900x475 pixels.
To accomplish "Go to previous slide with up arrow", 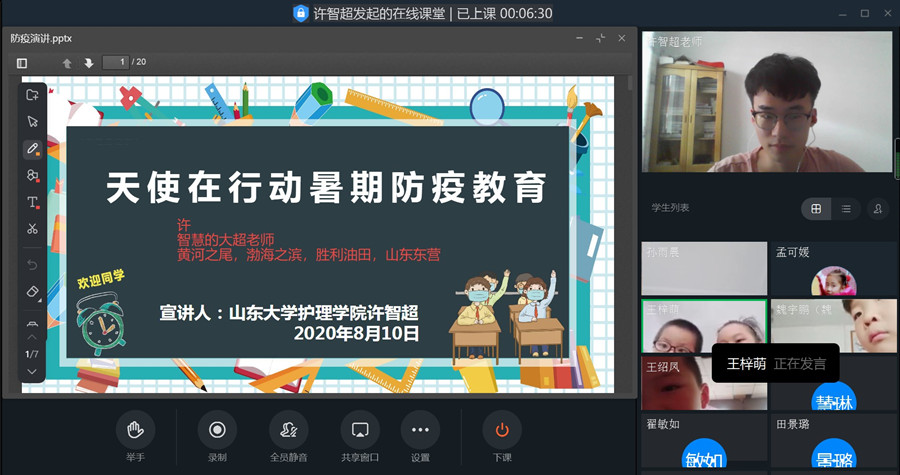I will coord(67,63).
